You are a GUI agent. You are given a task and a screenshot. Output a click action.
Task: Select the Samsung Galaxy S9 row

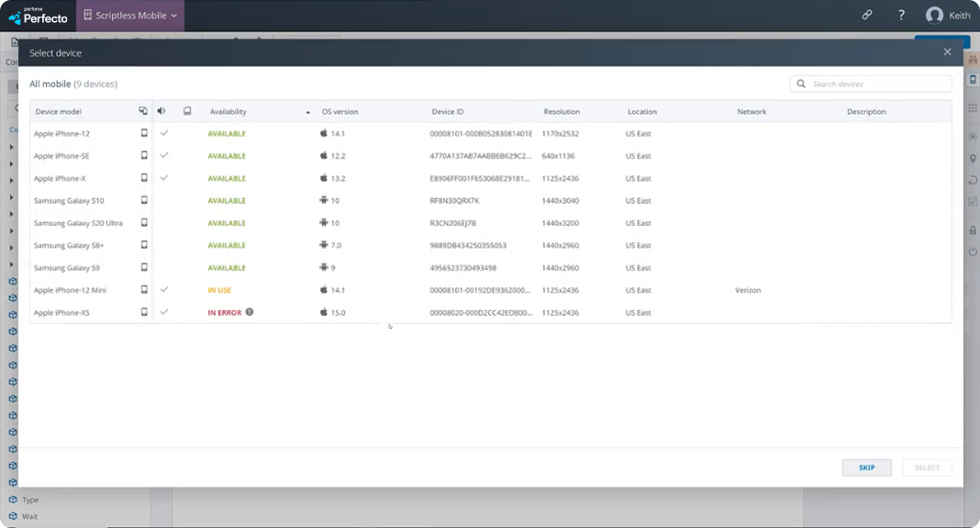tap(491, 268)
